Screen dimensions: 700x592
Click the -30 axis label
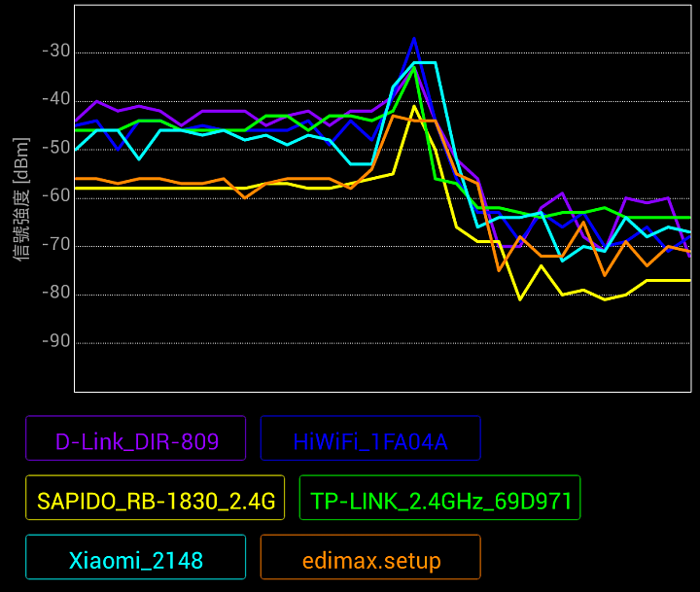(x=56, y=51)
